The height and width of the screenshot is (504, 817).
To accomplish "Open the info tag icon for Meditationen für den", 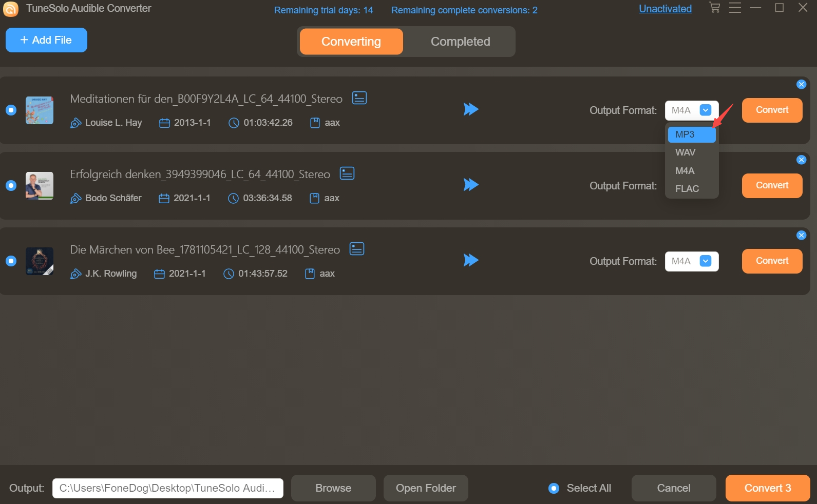I will [x=359, y=98].
